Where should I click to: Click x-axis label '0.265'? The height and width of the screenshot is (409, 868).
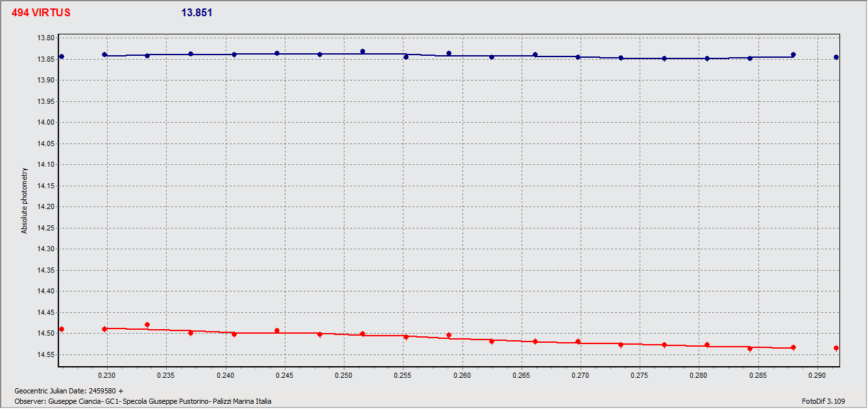tap(521, 375)
